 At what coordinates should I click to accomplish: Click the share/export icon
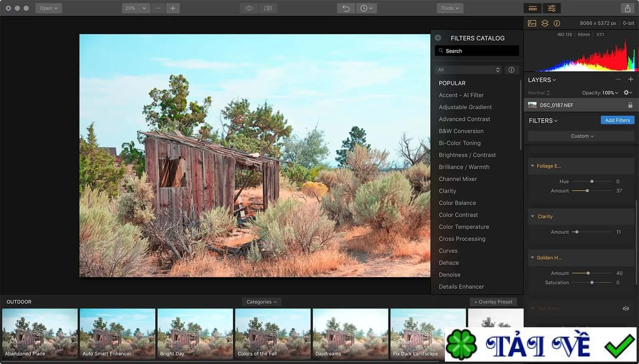tap(627, 8)
